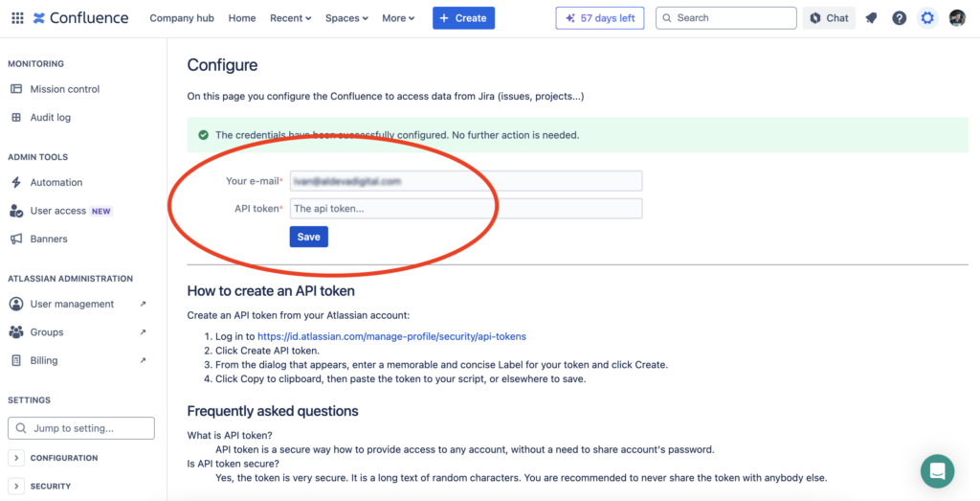Image resolution: width=980 pixels, height=501 pixels.
Task: Open the Atlassian api-tokens link
Action: 391,336
